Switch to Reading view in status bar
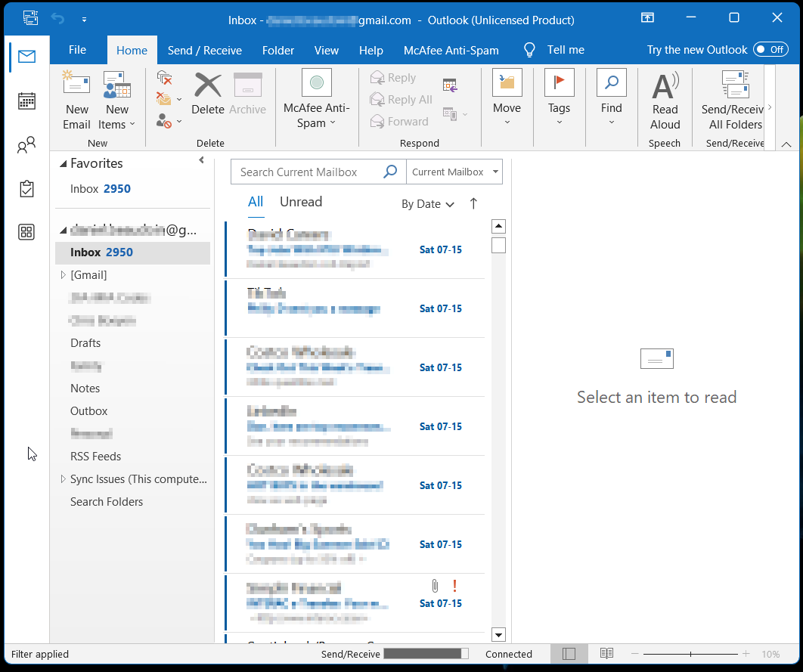This screenshot has width=803, height=672. (x=607, y=654)
